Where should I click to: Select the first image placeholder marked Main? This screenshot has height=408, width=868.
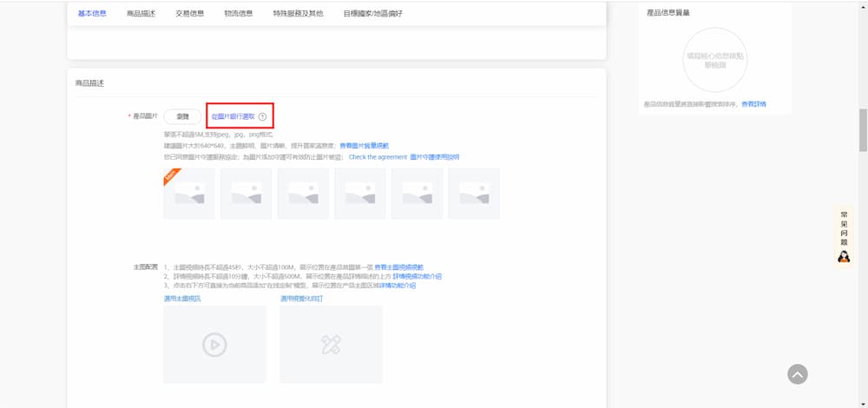[x=189, y=194]
